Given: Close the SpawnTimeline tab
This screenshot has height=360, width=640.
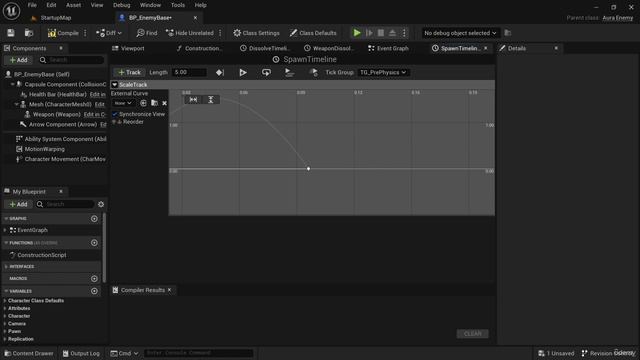Looking at the screenshot, I should (x=486, y=48).
